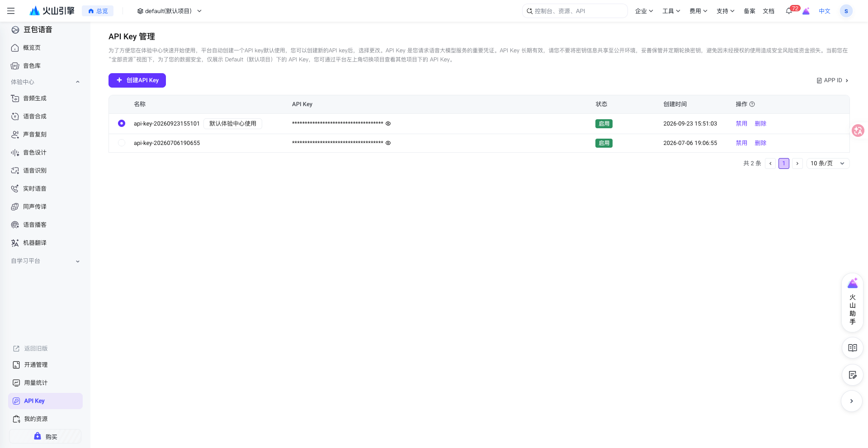
Task: Open the 10 条/页 page size dropdown
Action: click(828, 163)
